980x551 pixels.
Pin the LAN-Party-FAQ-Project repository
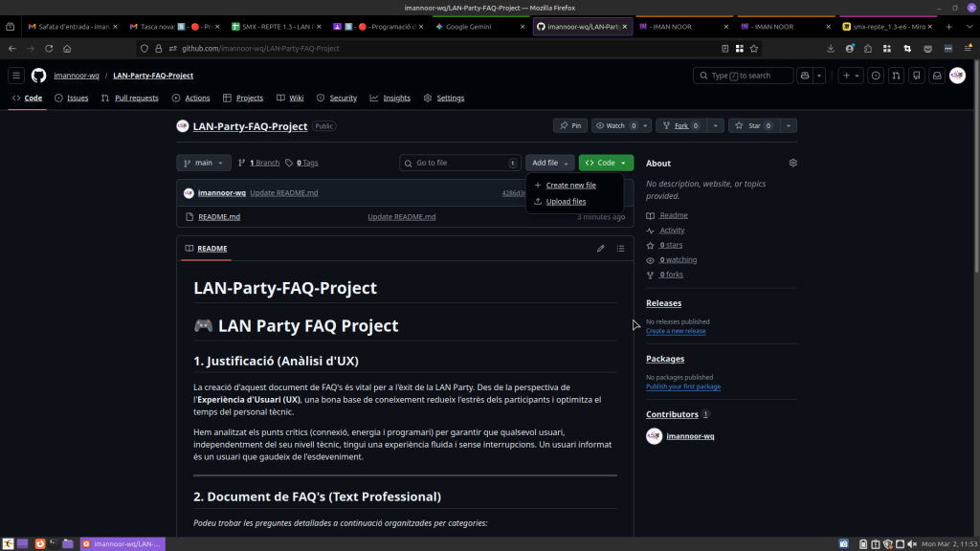(x=570, y=125)
